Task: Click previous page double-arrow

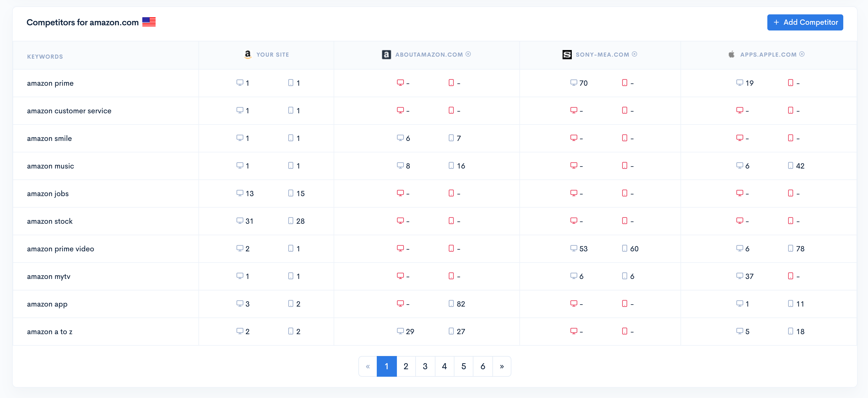Action: click(x=368, y=366)
